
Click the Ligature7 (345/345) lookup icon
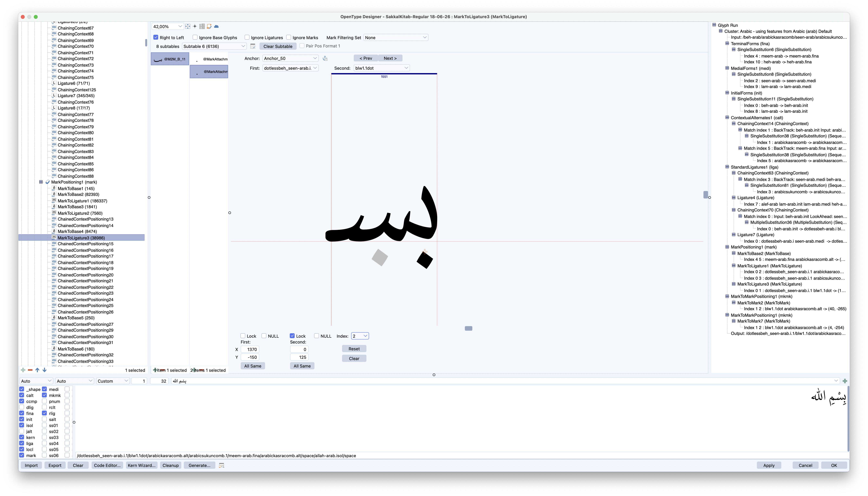(x=54, y=96)
